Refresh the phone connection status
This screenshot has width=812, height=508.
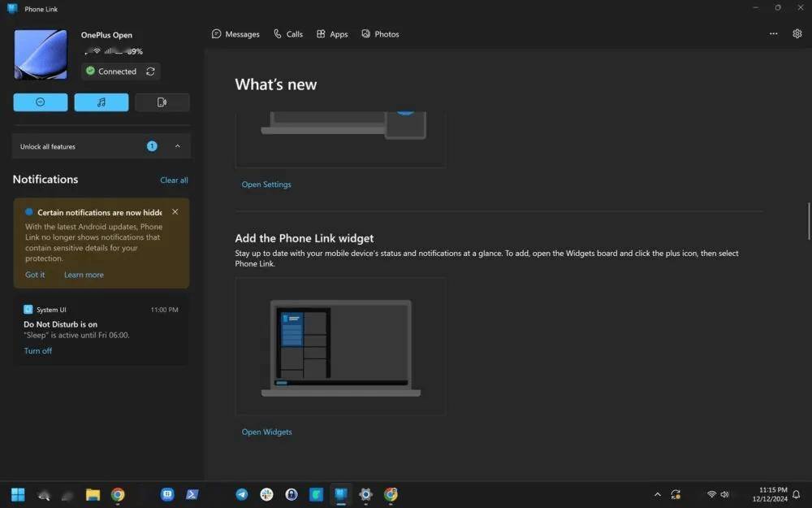(x=151, y=72)
